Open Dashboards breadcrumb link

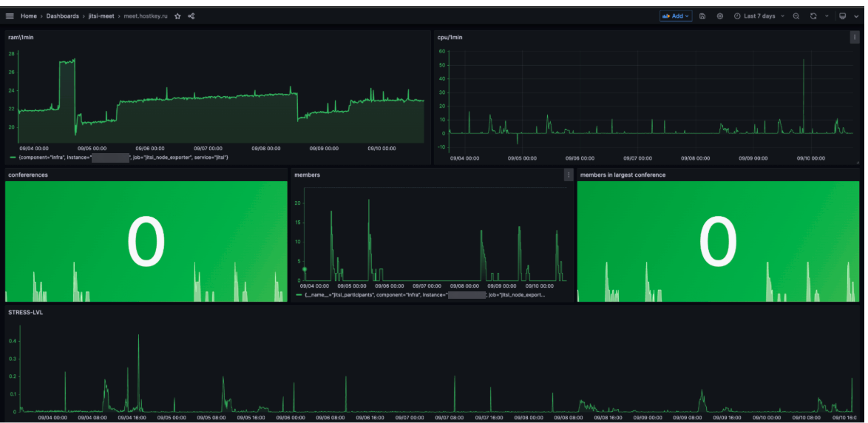62,16
